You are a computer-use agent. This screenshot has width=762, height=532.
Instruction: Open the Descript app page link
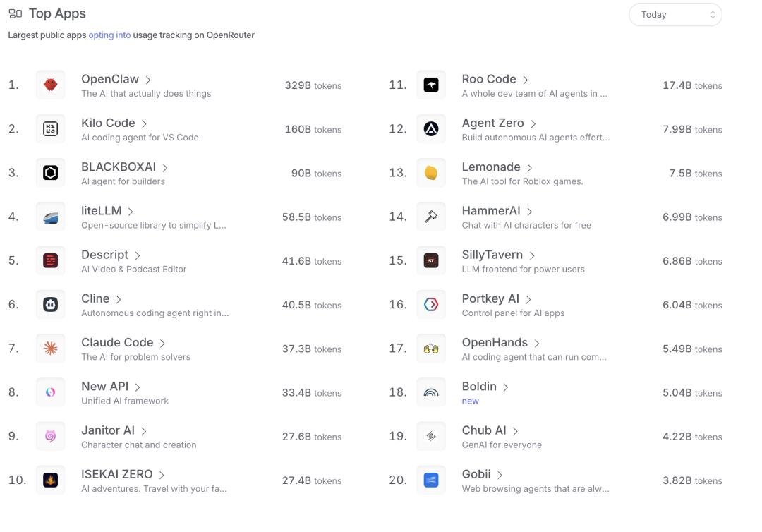click(x=104, y=255)
